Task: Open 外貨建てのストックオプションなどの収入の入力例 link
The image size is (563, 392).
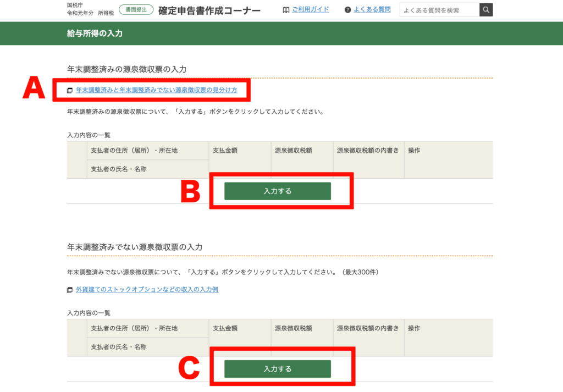Action: (x=147, y=289)
